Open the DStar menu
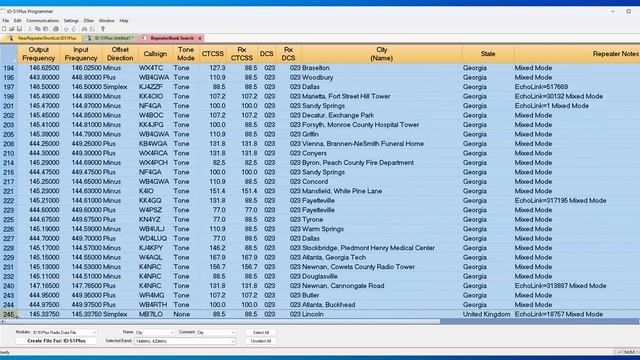Image resolution: width=640 pixels, height=360 pixels. (89, 20)
